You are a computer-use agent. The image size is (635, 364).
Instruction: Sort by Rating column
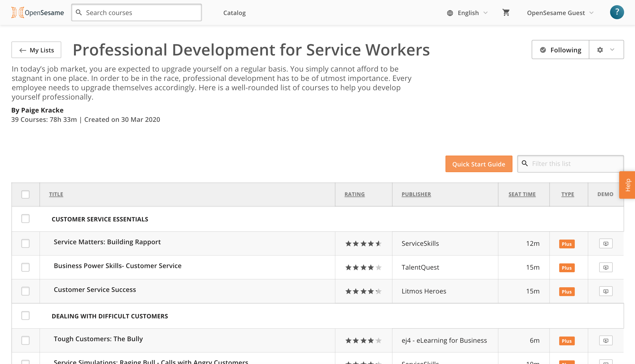point(355,194)
